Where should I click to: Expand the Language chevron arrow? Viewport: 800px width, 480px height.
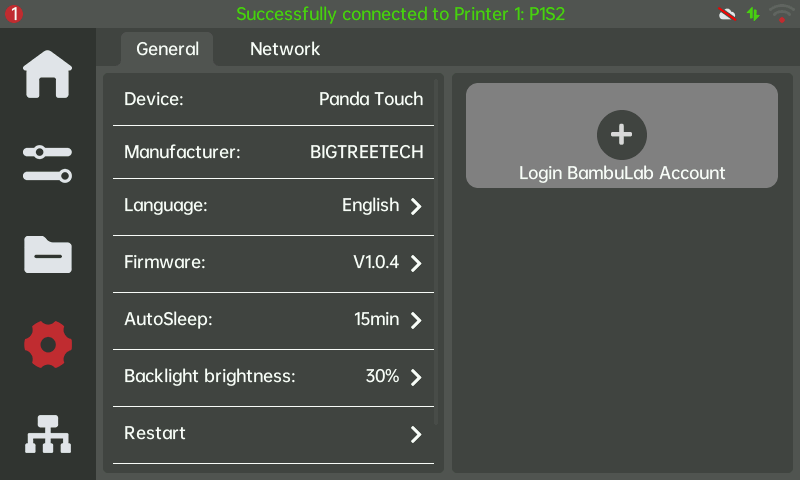click(x=416, y=206)
